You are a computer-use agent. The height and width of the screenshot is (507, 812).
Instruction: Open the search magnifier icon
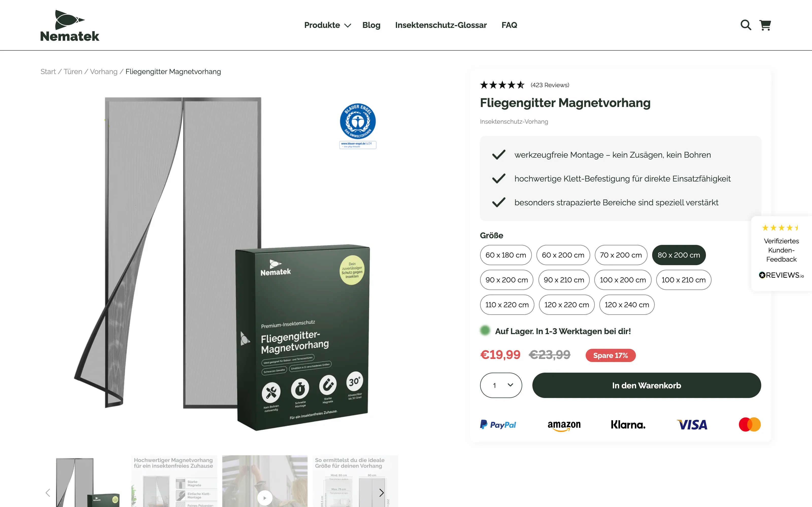[x=746, y=25]
